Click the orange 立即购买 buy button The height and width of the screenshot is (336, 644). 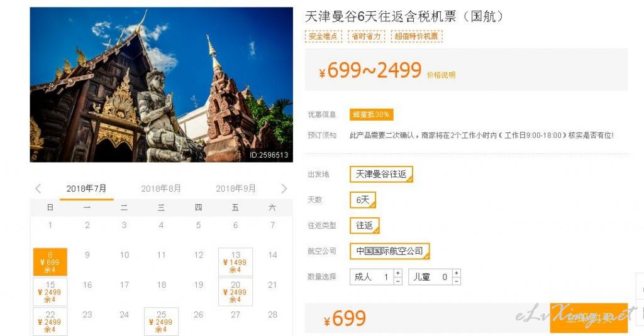(589, 318)
